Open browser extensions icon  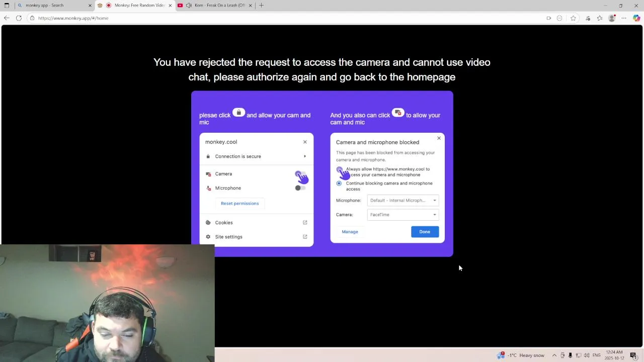[x=588, y=18]
